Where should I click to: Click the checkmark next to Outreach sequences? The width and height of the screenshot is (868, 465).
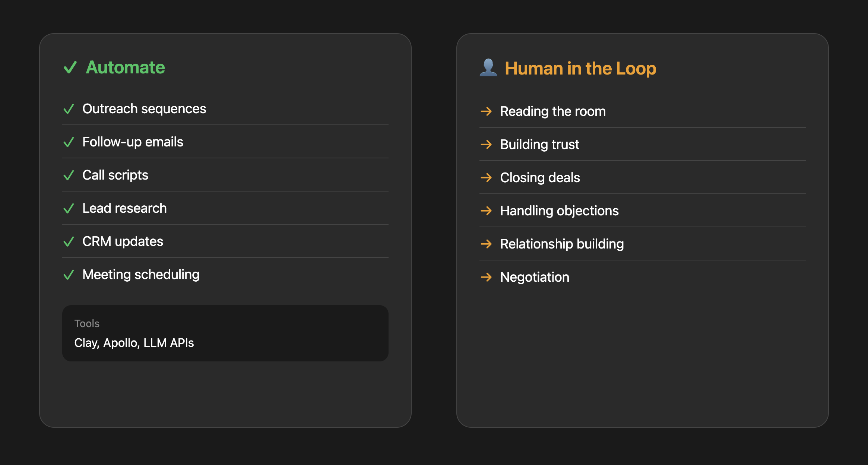[x=69, y=109]
